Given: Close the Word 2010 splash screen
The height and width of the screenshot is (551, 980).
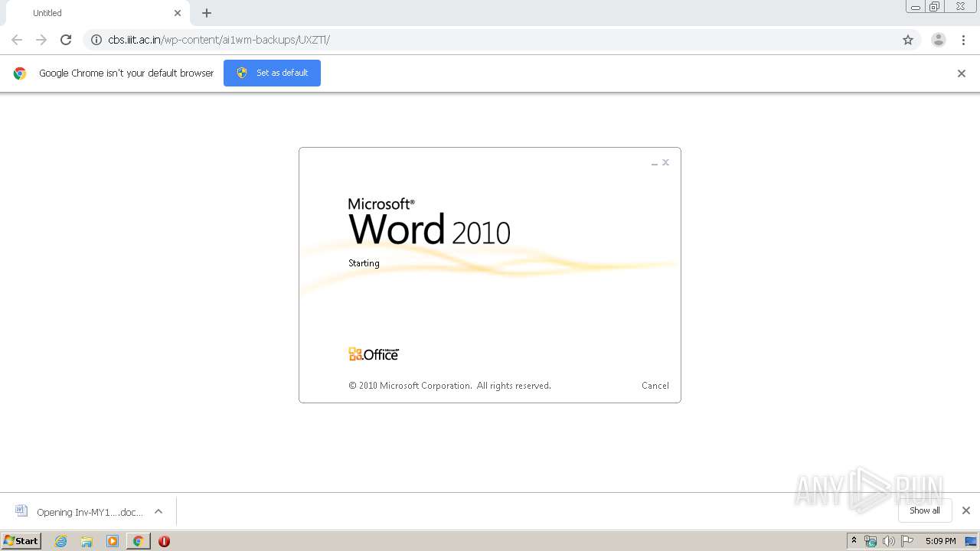Looking at the screenshot, I should [x=666, y=162].
